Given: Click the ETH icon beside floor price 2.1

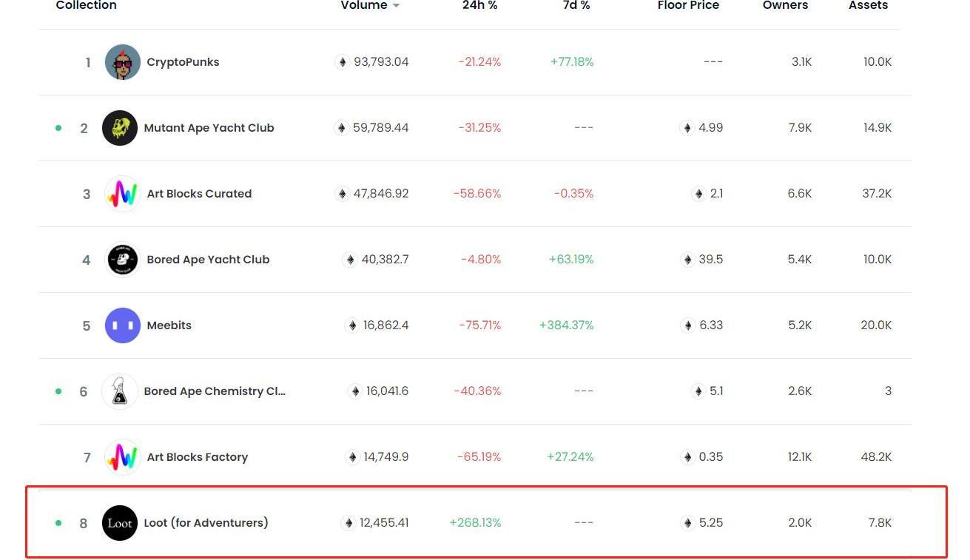Looking at the screenshot, I should (x=698, y=194).
